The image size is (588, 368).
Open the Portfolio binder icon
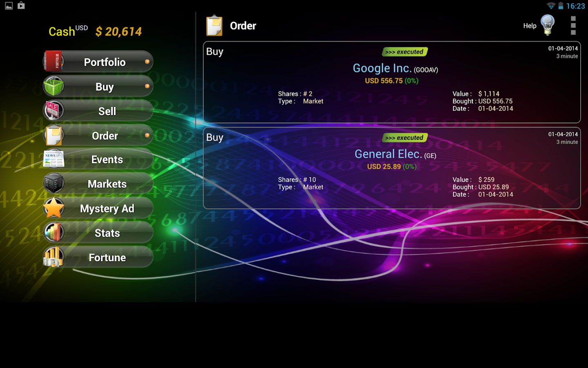[53, 61]
